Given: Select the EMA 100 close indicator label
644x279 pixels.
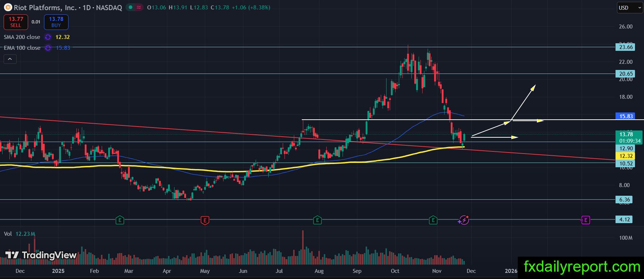Looking at the screenshot, I should 22,48.
